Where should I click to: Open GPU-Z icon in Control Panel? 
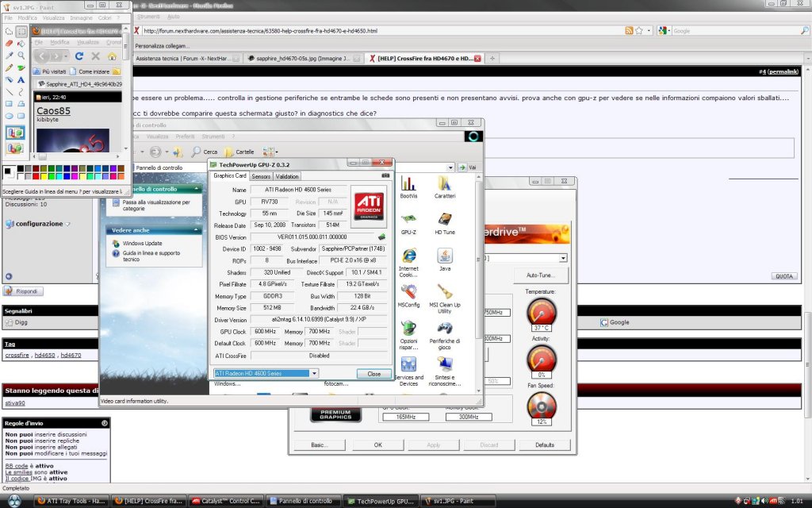pos(408,223)
